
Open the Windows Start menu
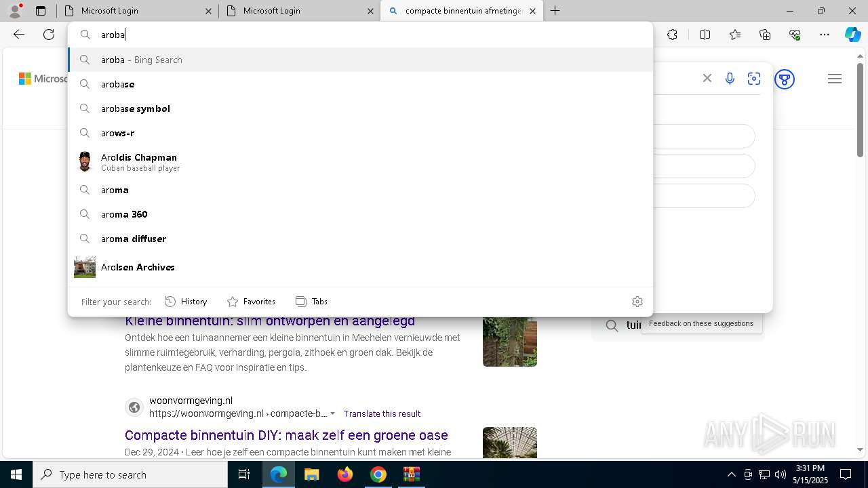[16, 474]
